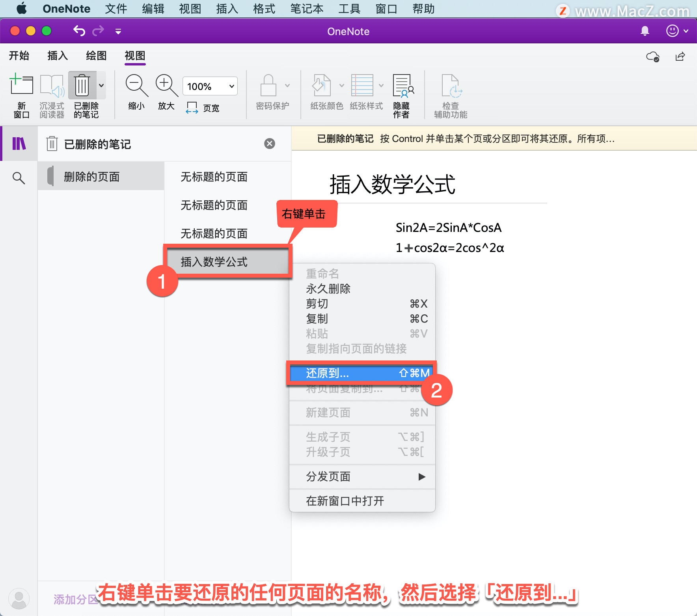Run Check Accessibility (检查辅助功能)
Screen dimensions: 697x616
click(451, 96)
